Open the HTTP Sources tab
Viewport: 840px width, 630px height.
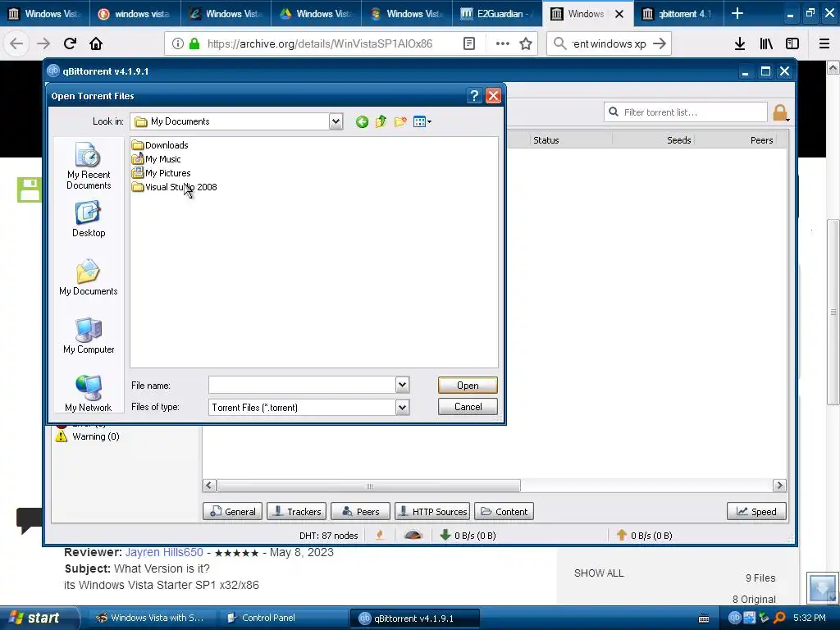[432, 512]
